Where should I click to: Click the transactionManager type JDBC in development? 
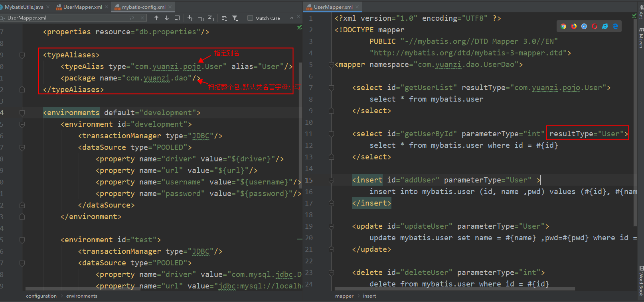pos(150,136)
